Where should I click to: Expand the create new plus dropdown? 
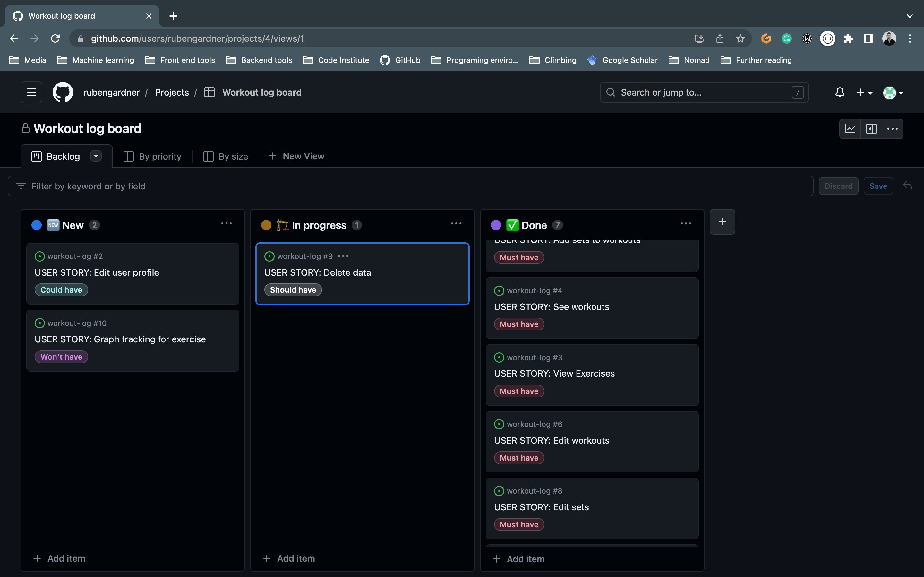[864, 92]
